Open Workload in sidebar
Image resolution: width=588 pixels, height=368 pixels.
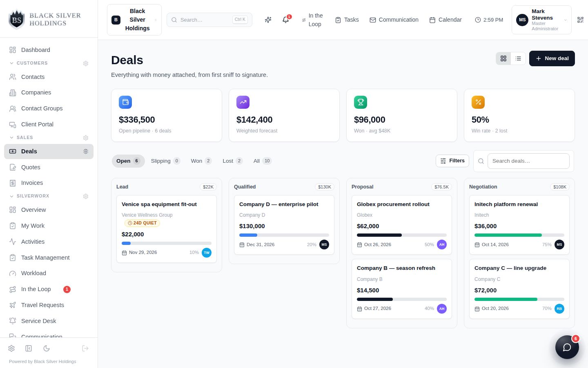click(x=49, y=273)
